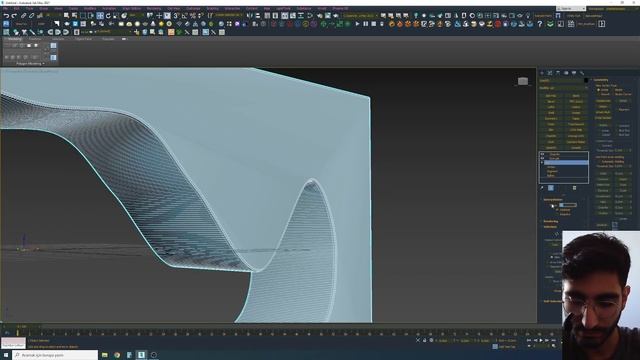
Task: Toggle visibility eye of second stack modifier
Action: click(x=542, y=158)
